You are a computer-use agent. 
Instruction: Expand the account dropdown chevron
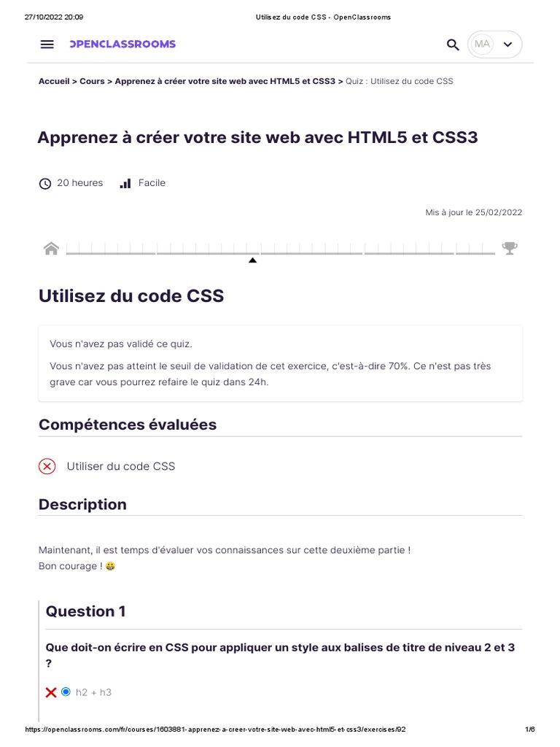(508, 44)
